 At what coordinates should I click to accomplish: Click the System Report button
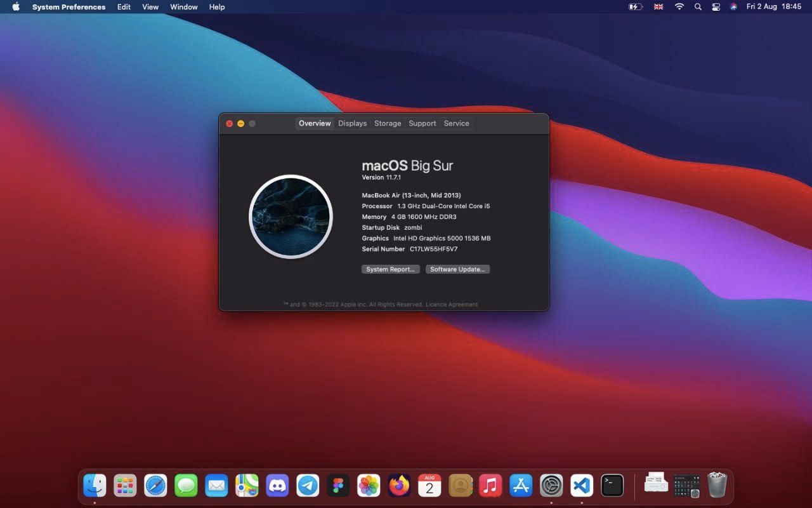click(391, 269)
